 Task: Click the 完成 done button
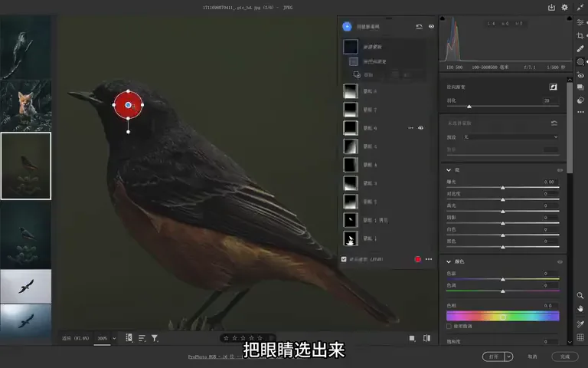(x=565, y=356)
